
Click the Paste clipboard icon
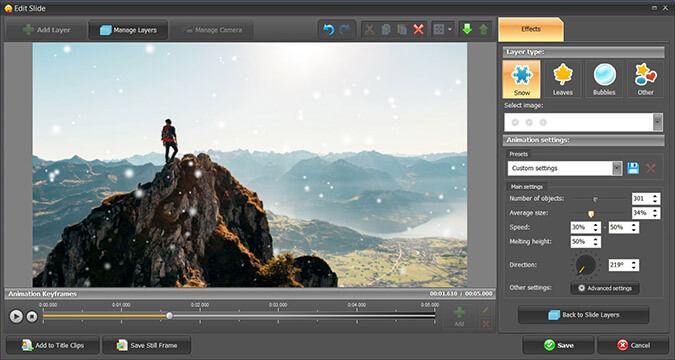tap(402, 30)
